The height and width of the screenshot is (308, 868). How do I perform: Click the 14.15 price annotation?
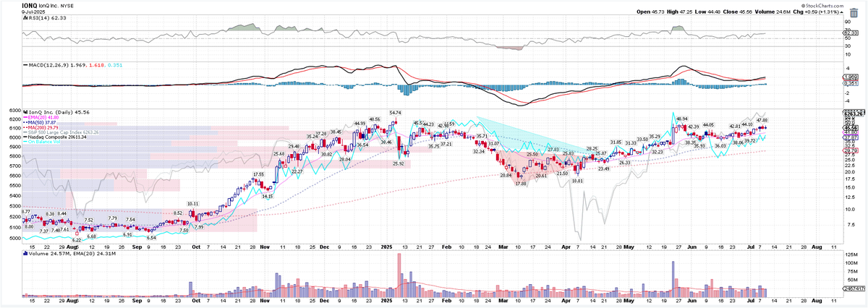(x=267, y=196)
